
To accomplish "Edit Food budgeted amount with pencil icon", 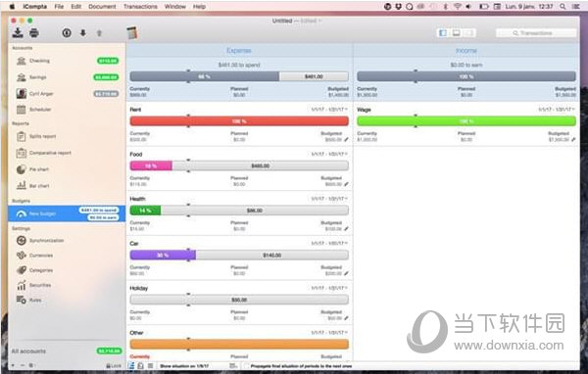I will [346, 184].
